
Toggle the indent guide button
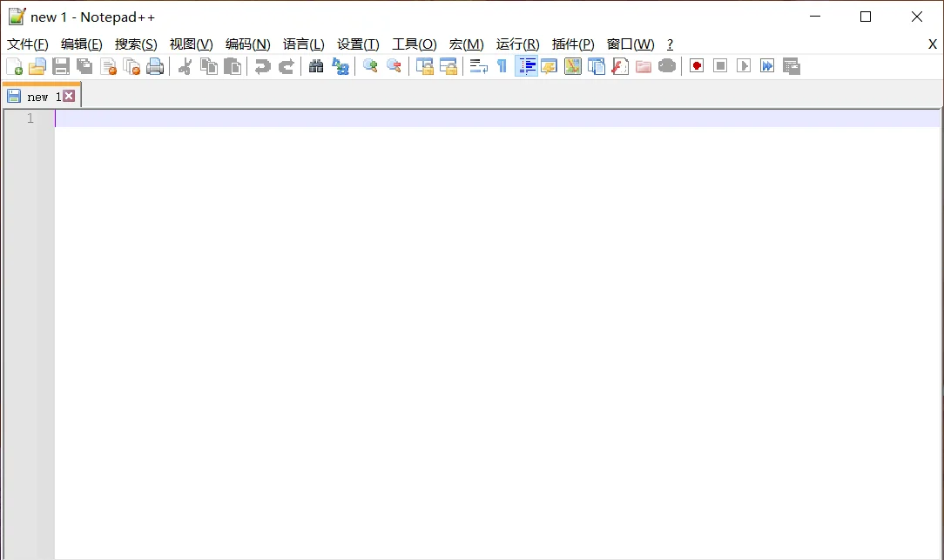tap(526, 66)
